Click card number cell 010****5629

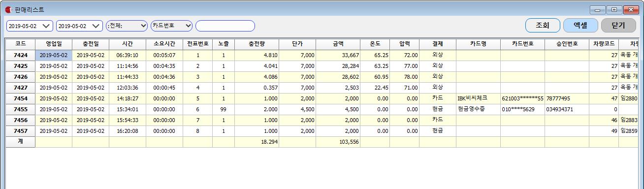pos(523,109)
